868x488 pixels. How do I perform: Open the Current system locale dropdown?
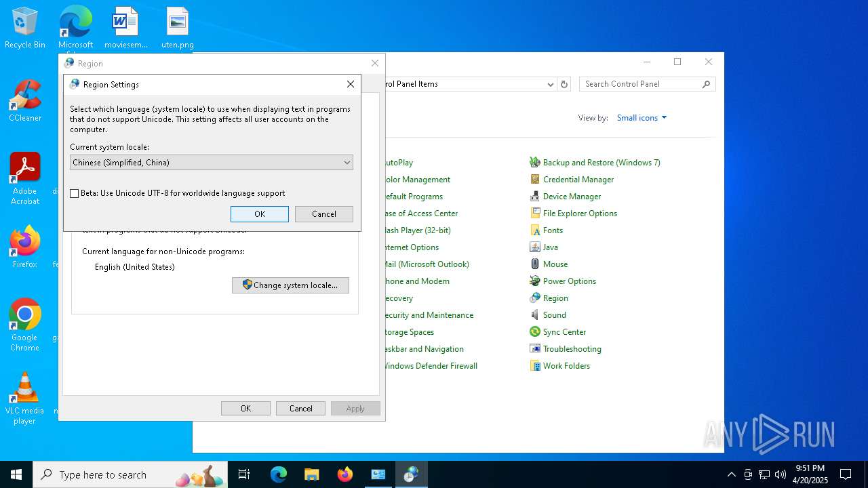(x=212, y=163)
